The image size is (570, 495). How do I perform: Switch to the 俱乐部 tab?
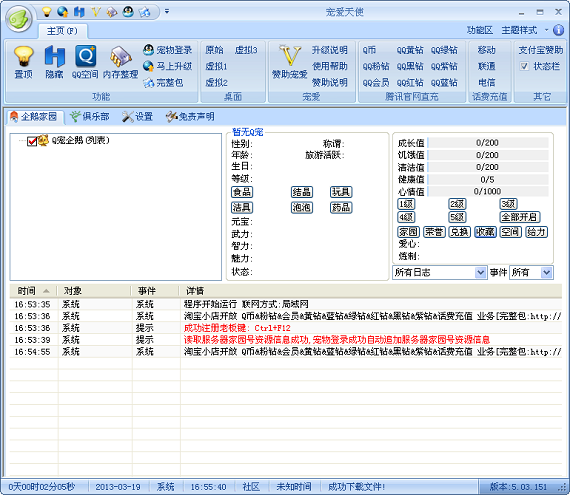[90, 117]
